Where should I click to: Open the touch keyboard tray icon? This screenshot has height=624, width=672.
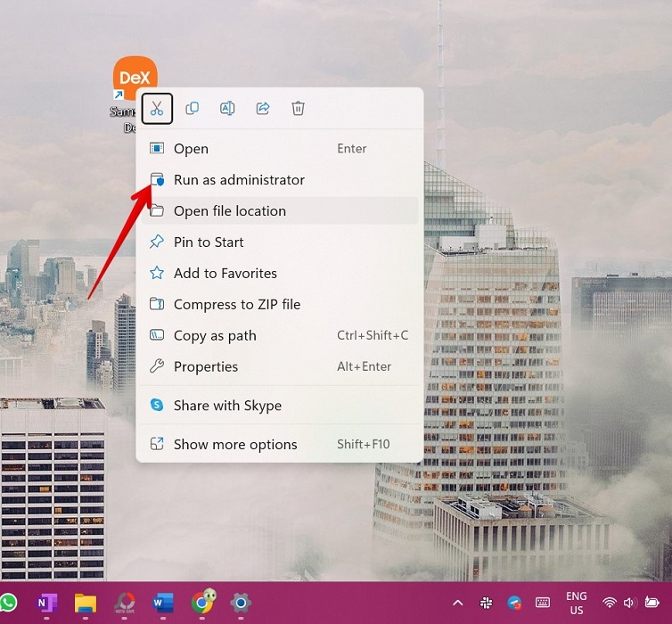pyautogui.click(x=543, y=603)
